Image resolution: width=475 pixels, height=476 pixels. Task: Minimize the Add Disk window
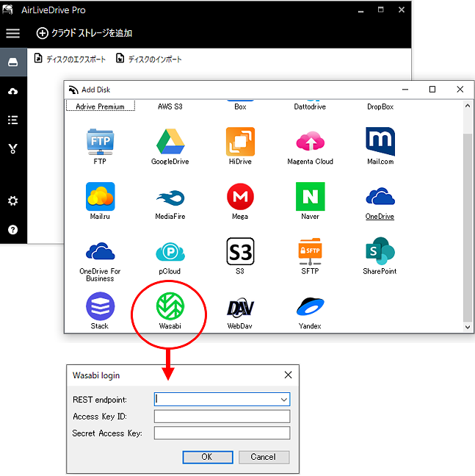click(405, 90)
